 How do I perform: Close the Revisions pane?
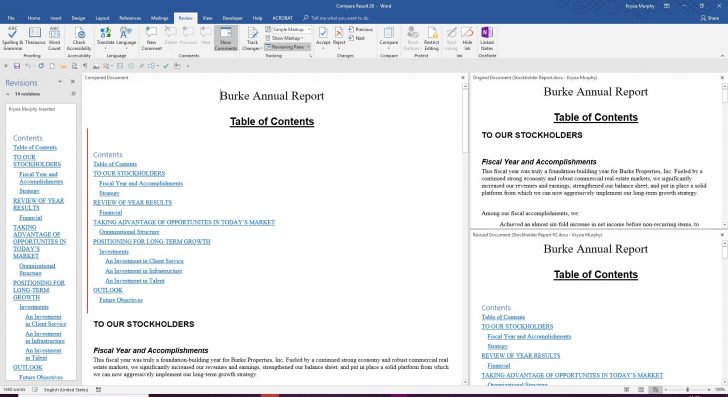tap(72, 82)
